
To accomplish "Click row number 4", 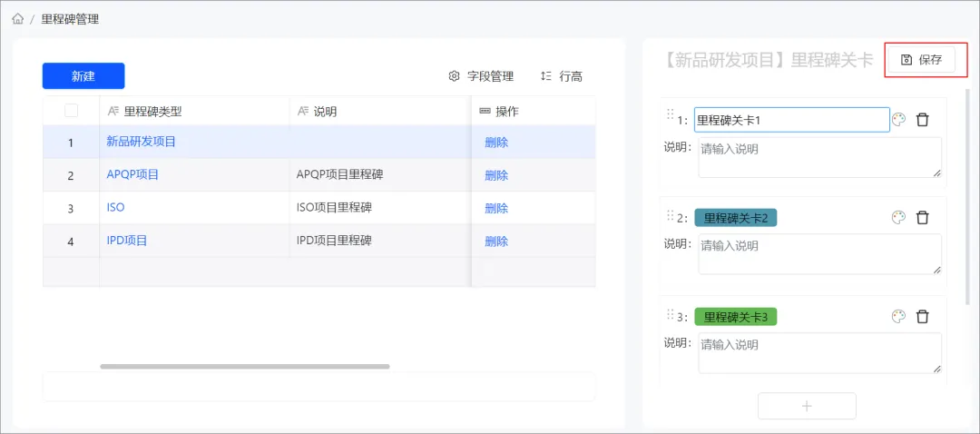I will click(x=71, y=242).
